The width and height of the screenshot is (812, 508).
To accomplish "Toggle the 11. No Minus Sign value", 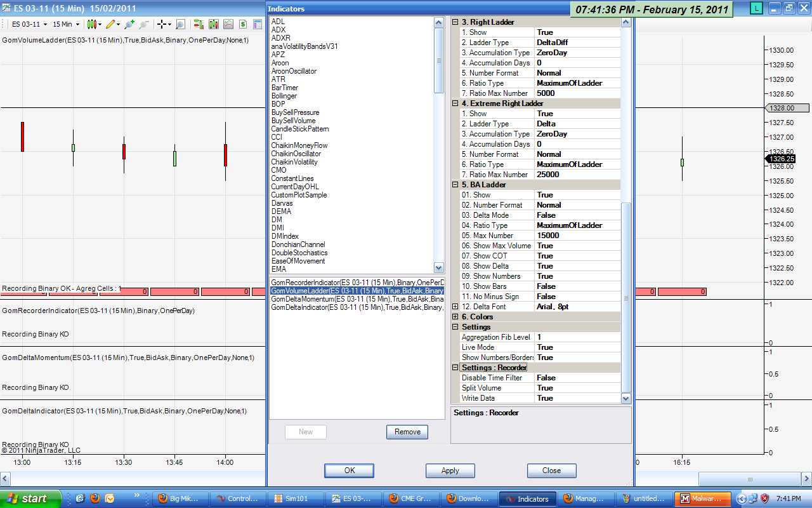I will 577,297.
